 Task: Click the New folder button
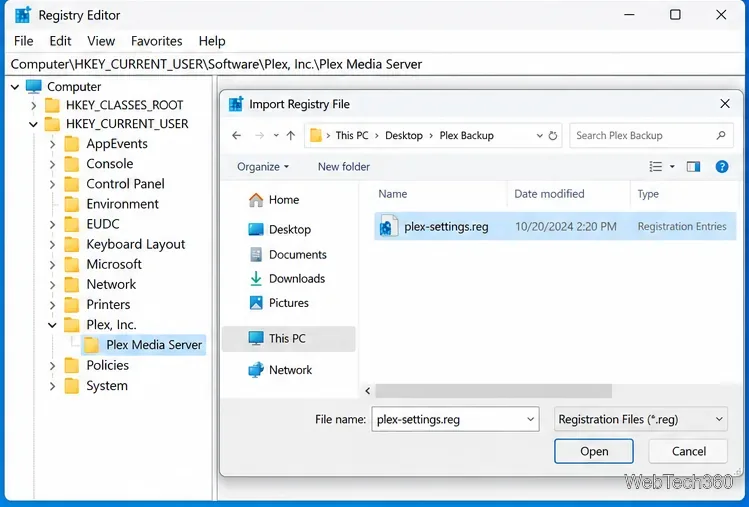click(344, 167)
